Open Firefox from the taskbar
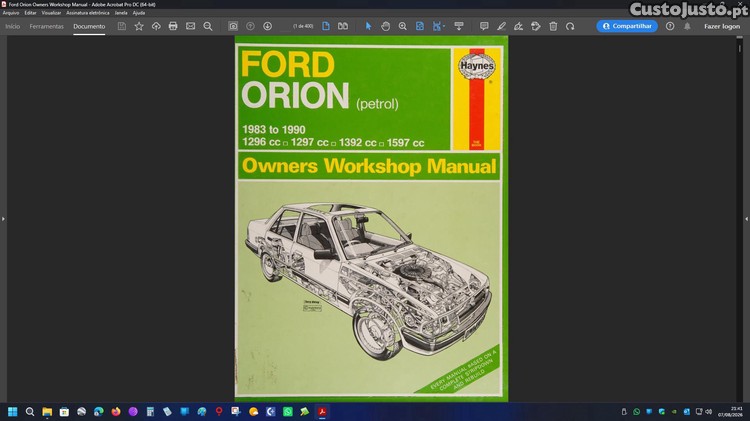The image size is (750, 421). pyautogui.click(x=116, y=411)
